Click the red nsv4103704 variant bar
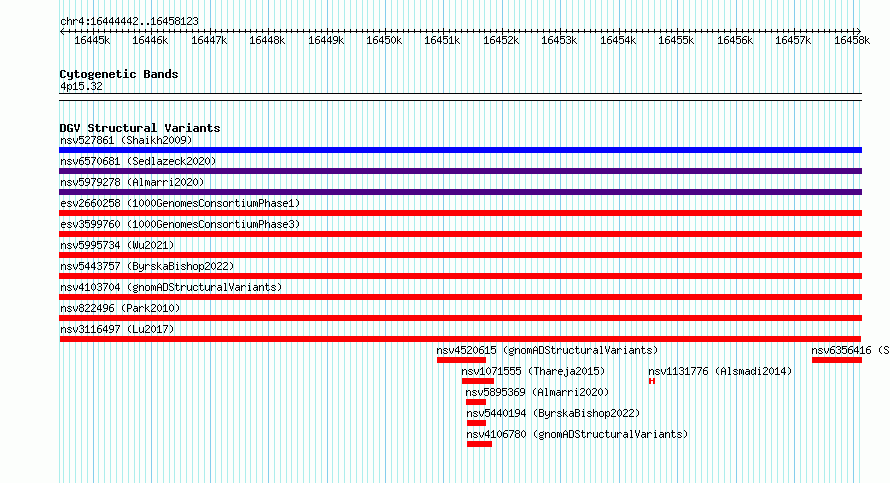 pos(460,297)
